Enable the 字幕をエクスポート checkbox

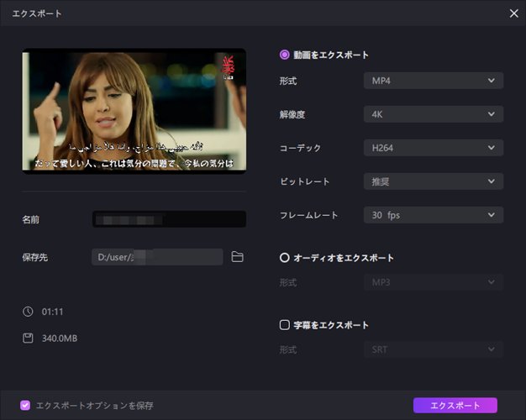(x=285, y=325)
